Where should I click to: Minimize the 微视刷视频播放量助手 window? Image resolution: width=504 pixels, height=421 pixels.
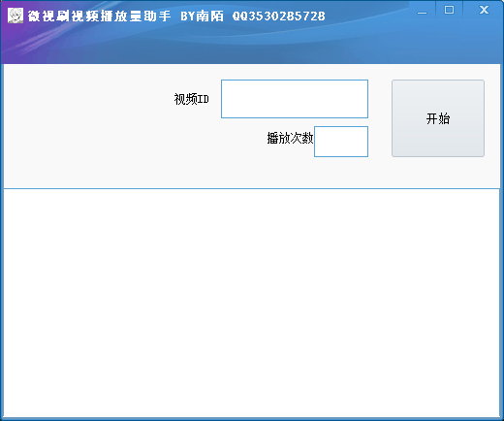pos(422,11)
